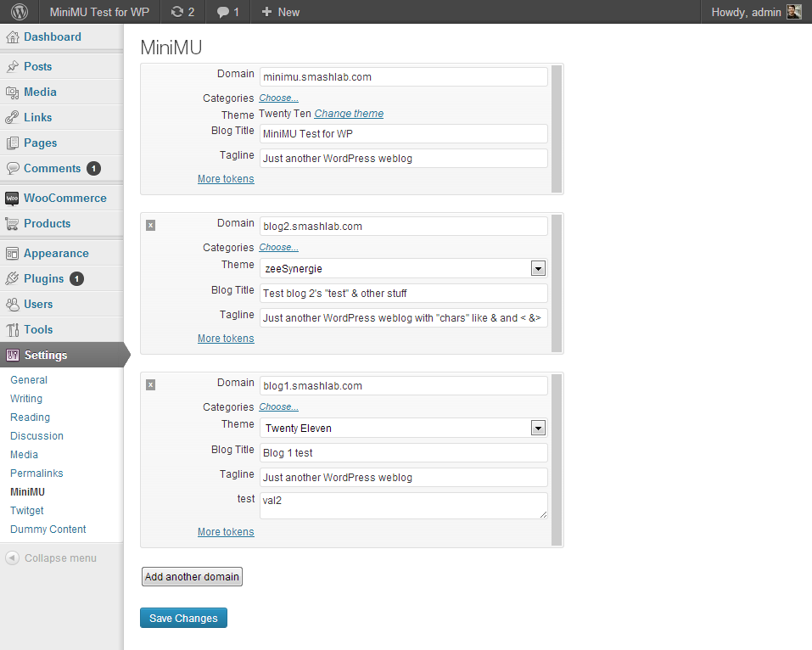Viewport: 812px width, 650px height.
Task: Click the Dashboard house icon
Action: tap(13, 36)
